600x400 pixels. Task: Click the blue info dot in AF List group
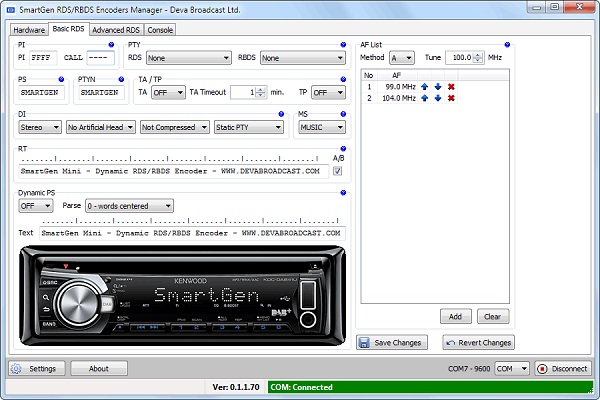(x=507, y=45)
